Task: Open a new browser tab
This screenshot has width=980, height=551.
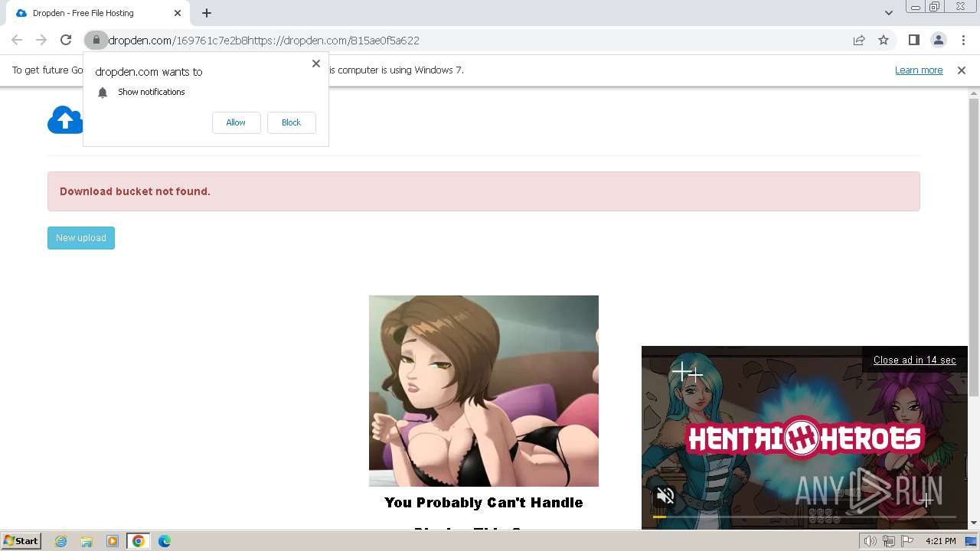Action: pyautogui.click(x=207, y=13)
